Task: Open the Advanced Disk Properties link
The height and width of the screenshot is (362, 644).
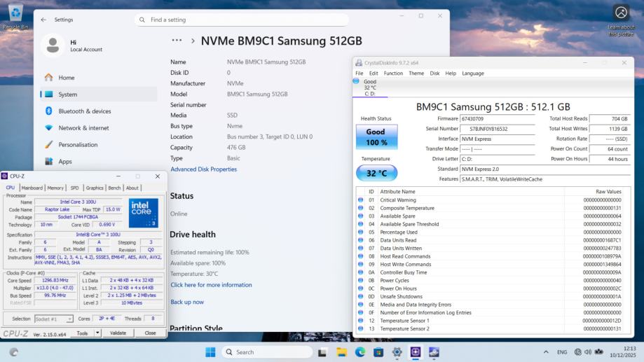Action: tap(203, 169)
